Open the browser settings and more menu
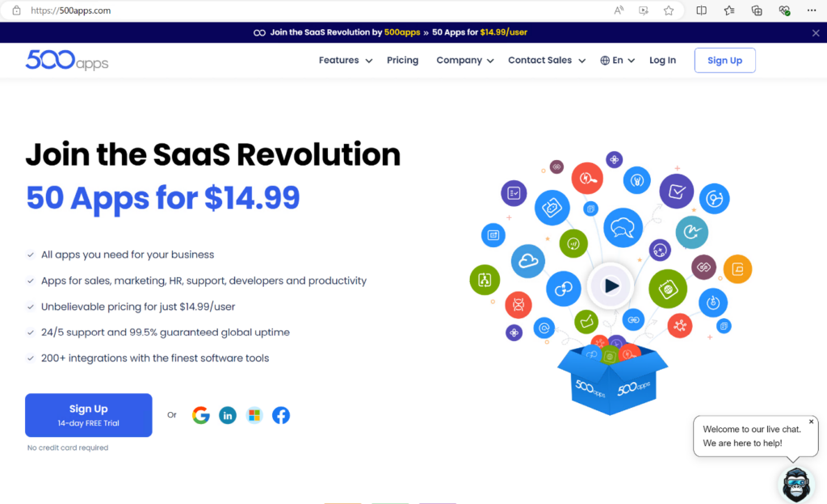Image resolution: width=827 pixels, height=504 pixels. (812, 10)
